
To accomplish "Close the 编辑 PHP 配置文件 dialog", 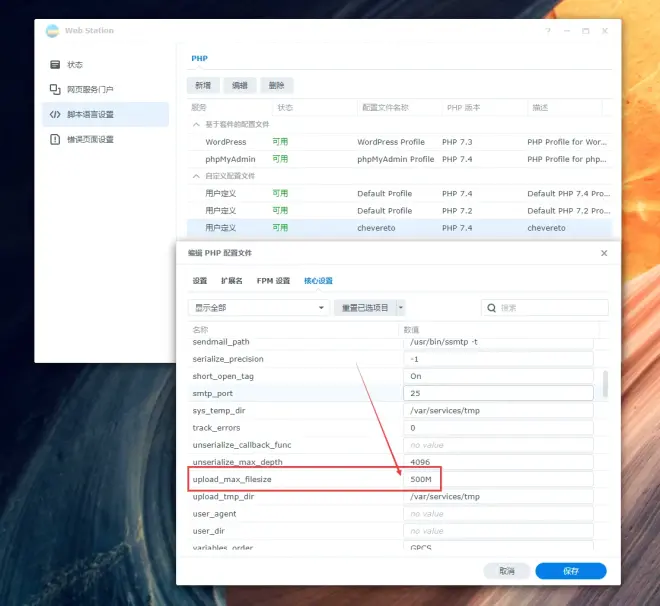I will (x=604, y=253).
